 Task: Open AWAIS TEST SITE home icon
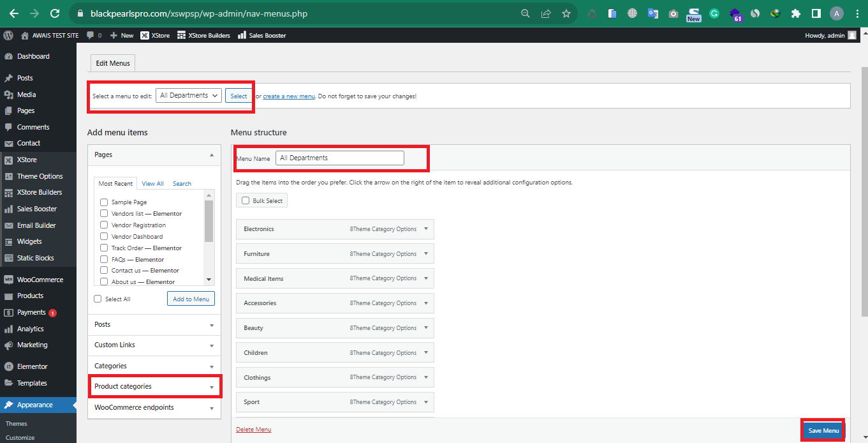pos(25,35)
